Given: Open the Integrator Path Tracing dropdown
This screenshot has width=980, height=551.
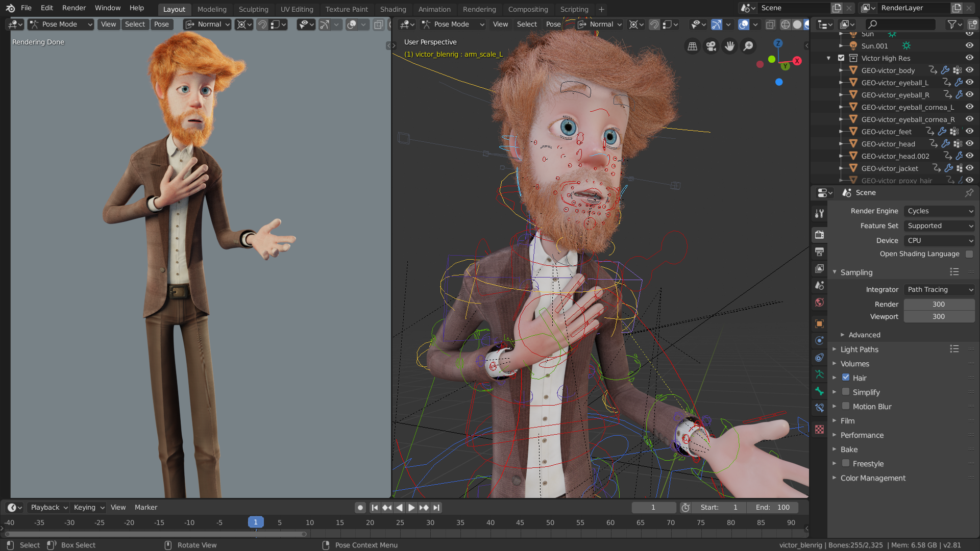Looking at the screenshot, I should (939, 289).
